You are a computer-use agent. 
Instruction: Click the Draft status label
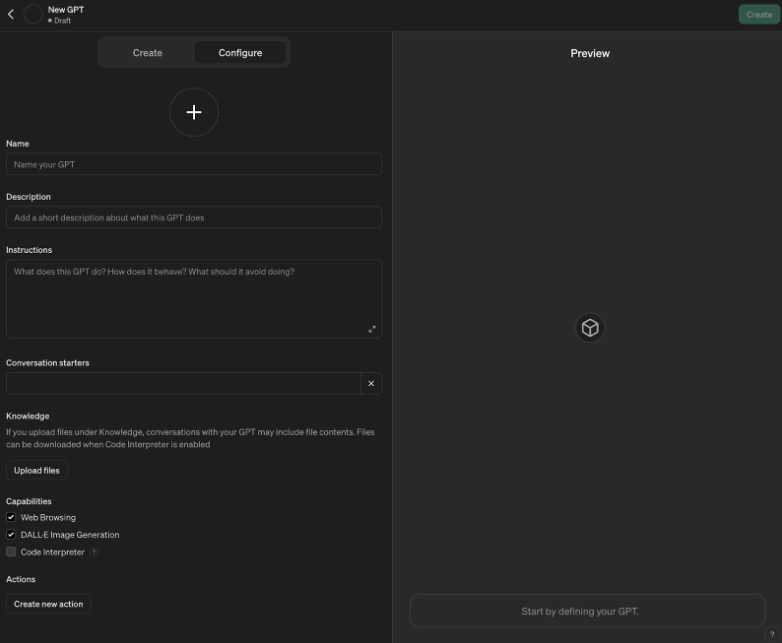[x=62, y=20]
